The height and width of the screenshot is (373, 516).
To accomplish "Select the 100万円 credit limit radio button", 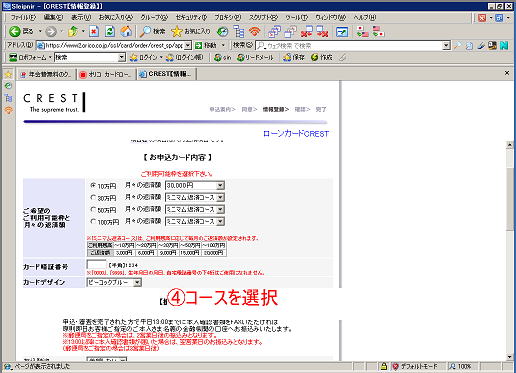I will point(93,221).
